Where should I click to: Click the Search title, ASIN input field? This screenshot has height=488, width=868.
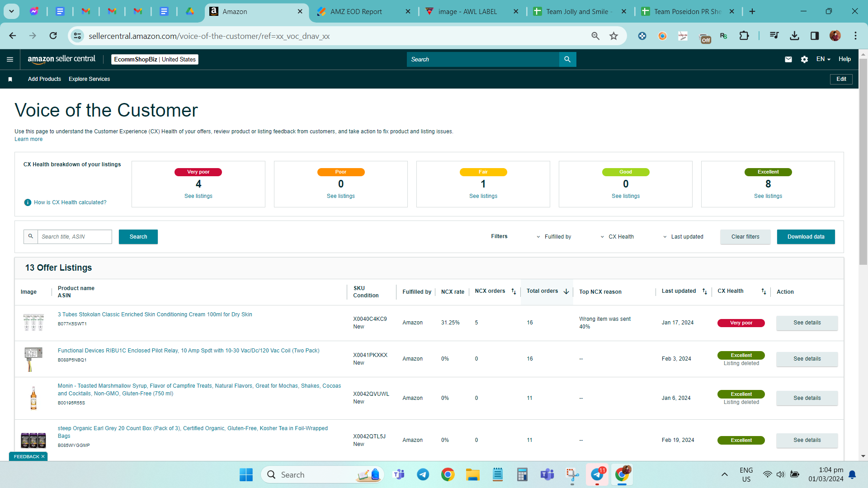coord(75,237)
